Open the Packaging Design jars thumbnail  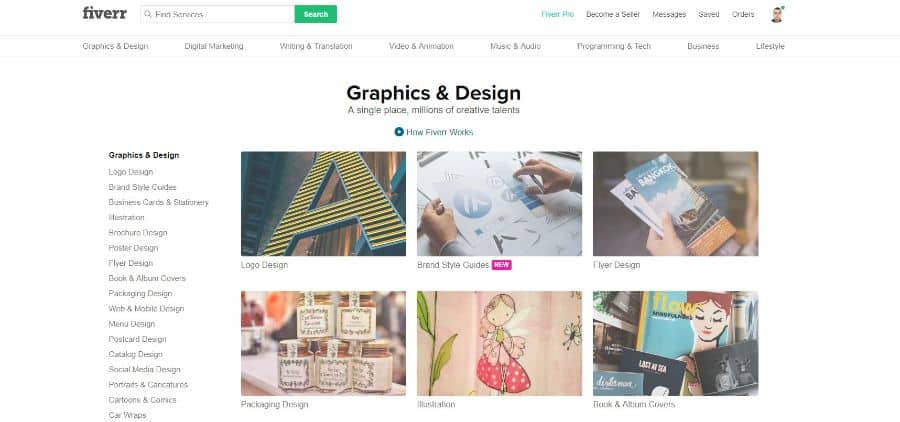coord(323,343)
